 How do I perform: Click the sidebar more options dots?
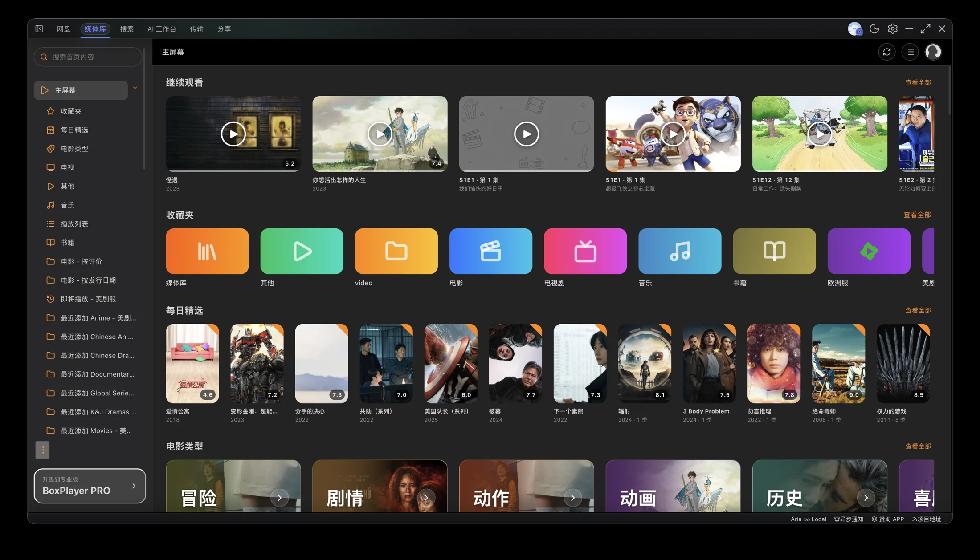[x=43, y=450]
